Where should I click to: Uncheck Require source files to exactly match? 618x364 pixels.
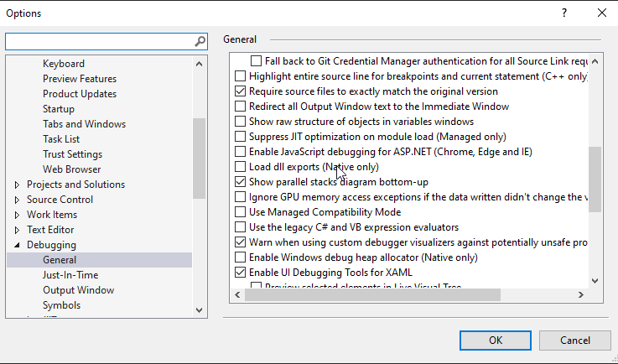pyautogui.click(x=240, y=91)
